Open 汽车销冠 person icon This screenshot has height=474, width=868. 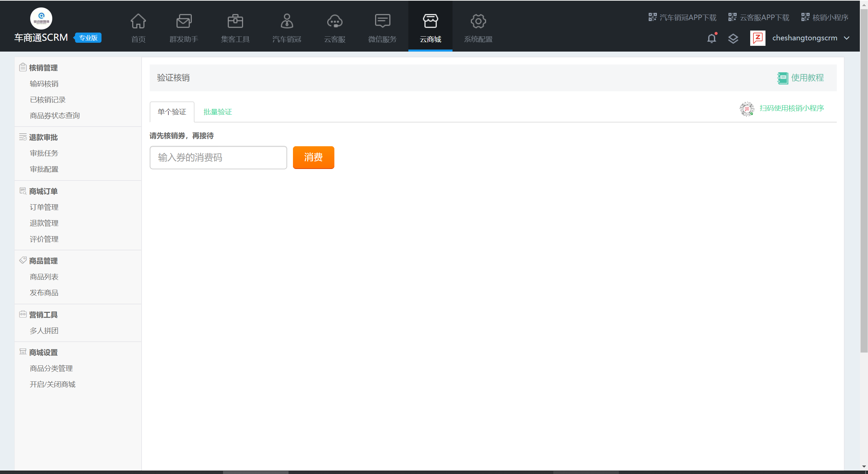(287, 21)
